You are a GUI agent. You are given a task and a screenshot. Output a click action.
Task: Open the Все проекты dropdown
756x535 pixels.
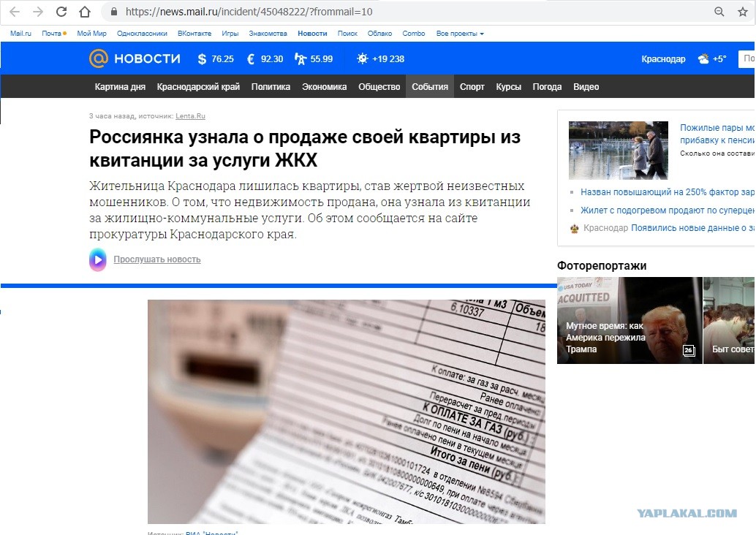click(x=460, y=34)
